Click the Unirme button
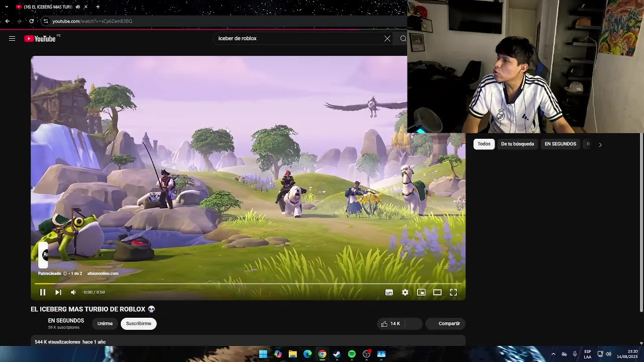The height and width of the screenshot is (362, 644). [105, 324]
